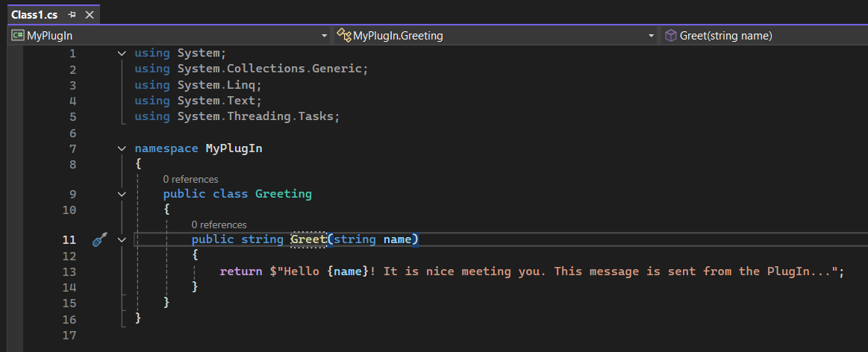This screenshot has height=352, width=868.
Task: Collapse the Greeting class block
Action: click(122, 194)
